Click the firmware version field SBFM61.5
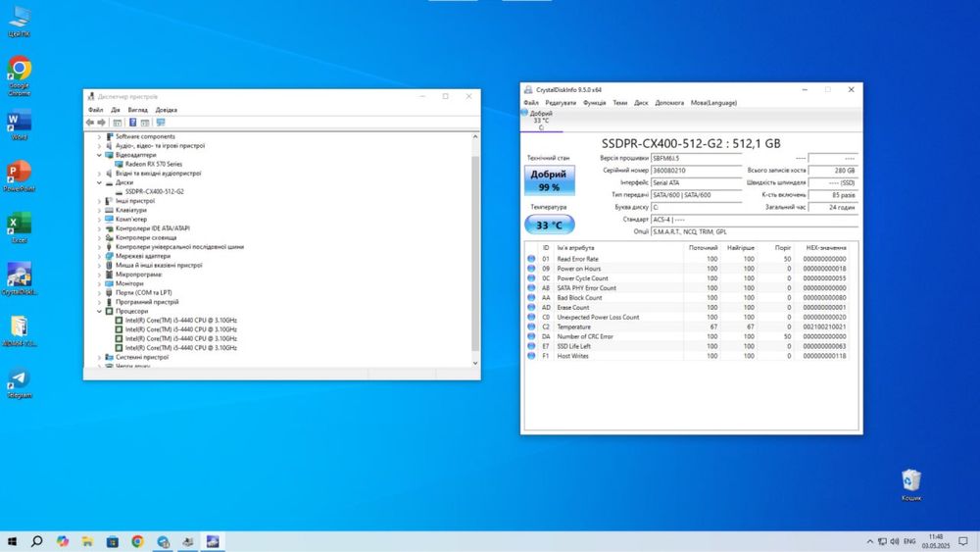The width and height of the screenshot is (980, 552). pyautogui.click(x=697, y=158)
